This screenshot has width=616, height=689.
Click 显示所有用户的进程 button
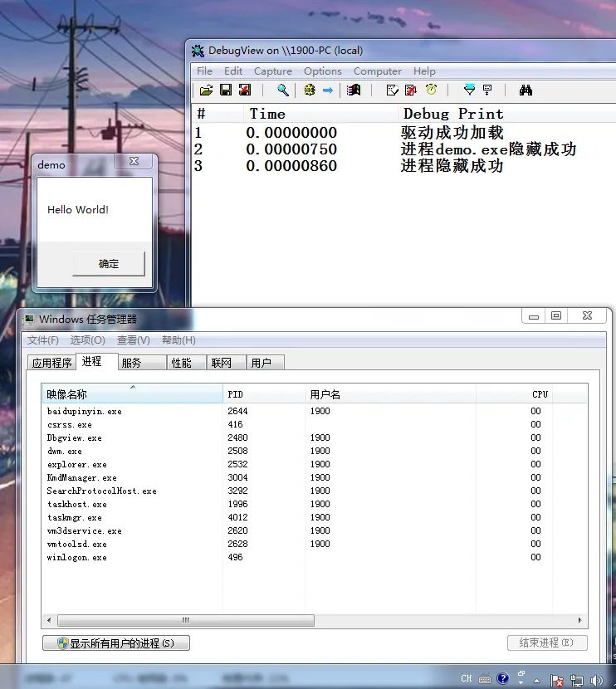(x=116, y=643)
